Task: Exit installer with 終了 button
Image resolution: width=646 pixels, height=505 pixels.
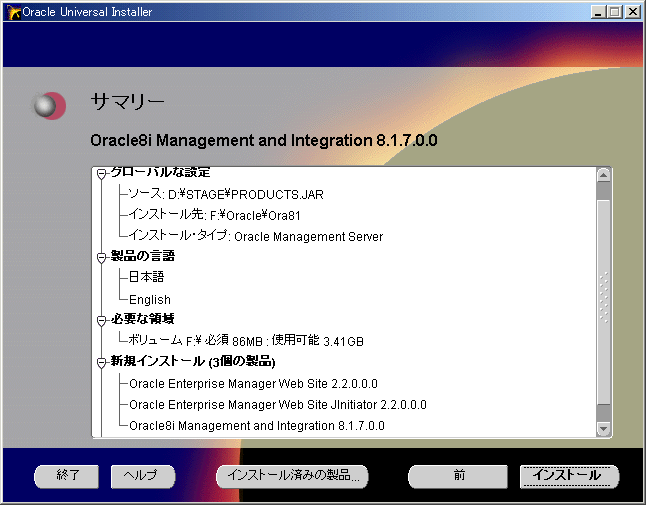Action: pos(67,477)
